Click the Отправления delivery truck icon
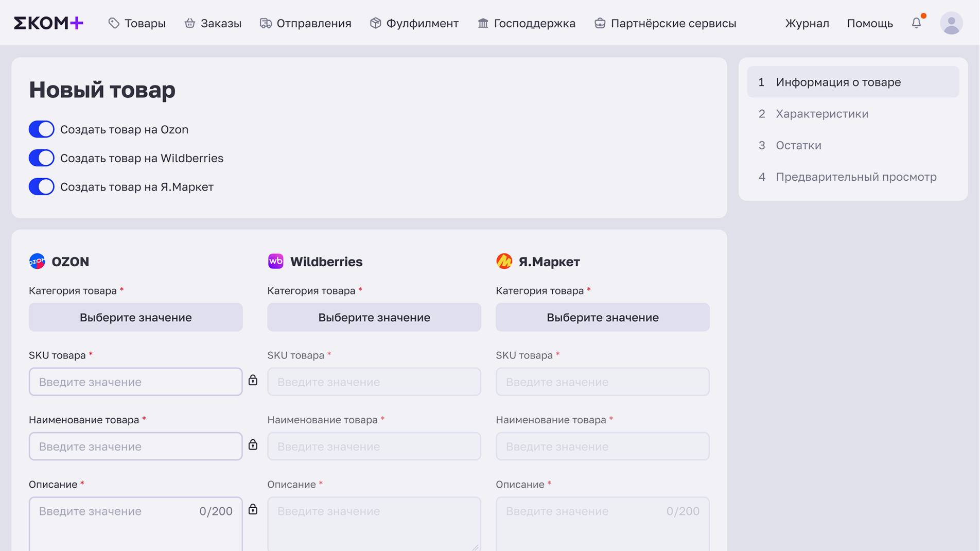 pyautogui.click(x=266, y=23)
